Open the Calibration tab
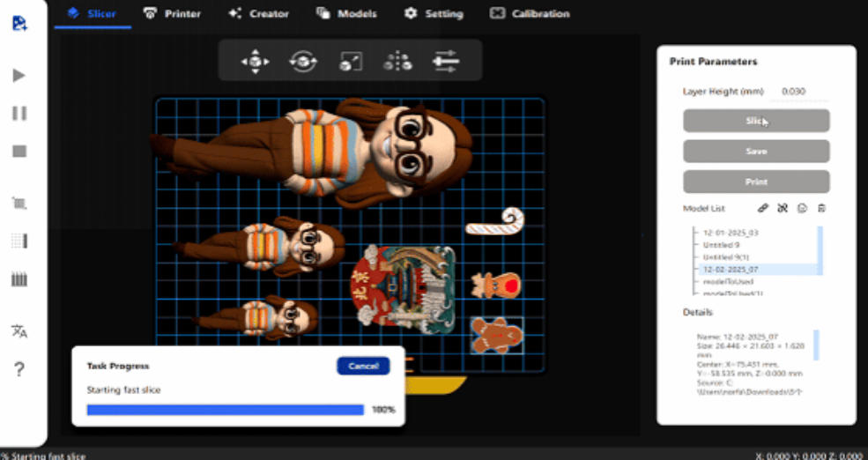The height and width of the screenshot is (460, 868). click(x=530, y=13)
